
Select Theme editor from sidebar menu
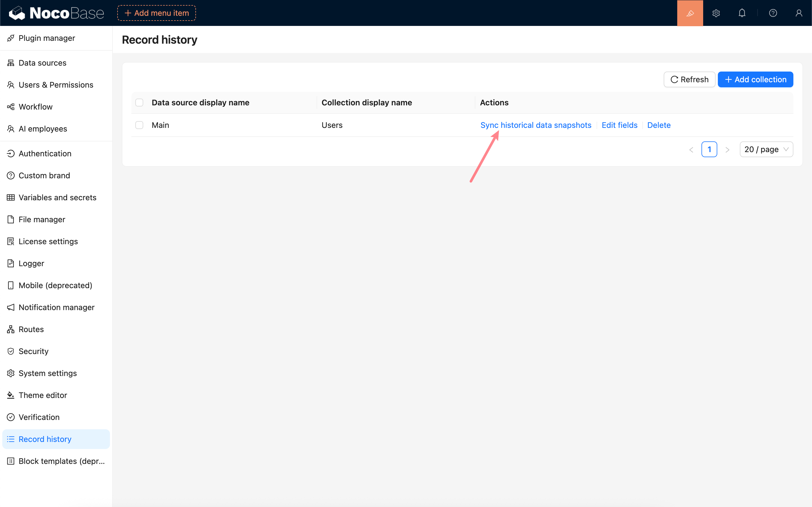(x=43, y=395)
